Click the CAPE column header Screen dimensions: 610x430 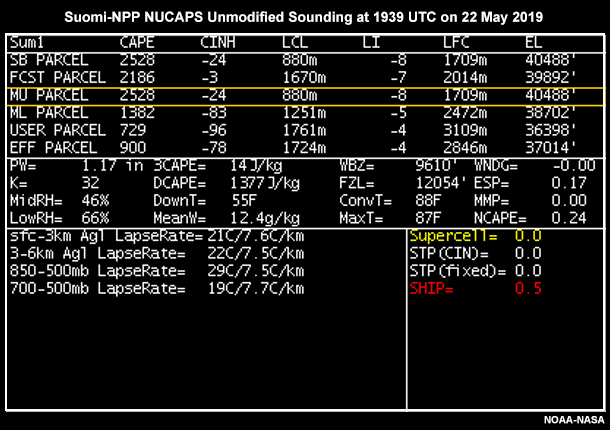pos(137,42)
